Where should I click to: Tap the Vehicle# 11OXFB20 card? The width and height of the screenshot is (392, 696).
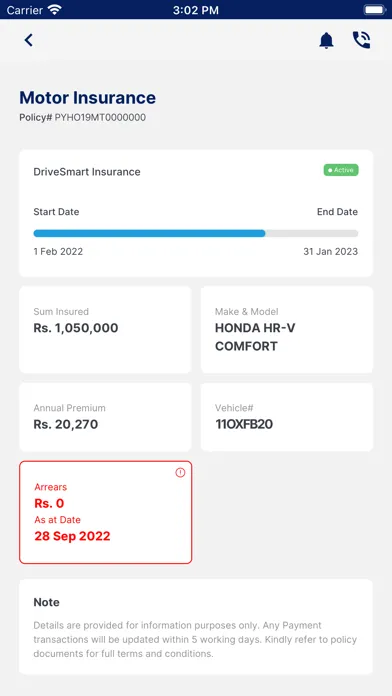tap(287, 417)
